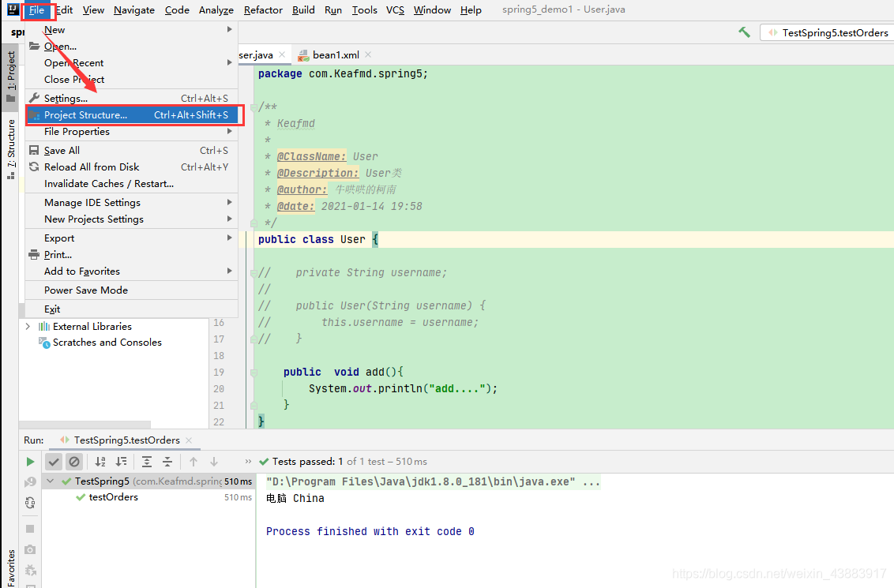Click the Print printer icon
The width and height of the screenshot is (894, 588).
(34, 255)
